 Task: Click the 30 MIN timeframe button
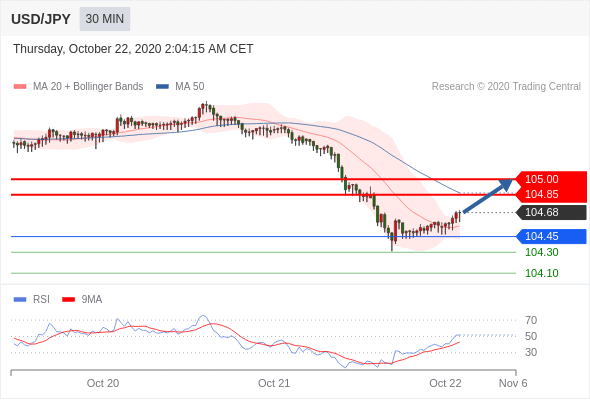pos(105,19)
